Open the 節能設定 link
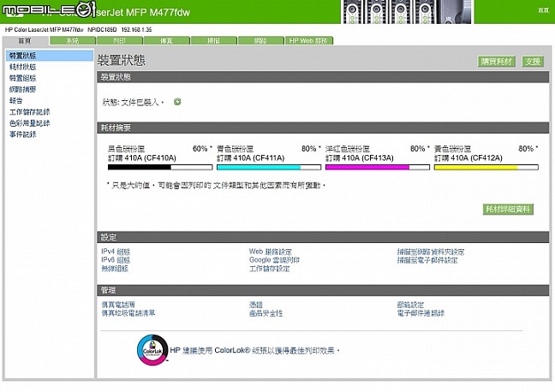 pos(410,305)
